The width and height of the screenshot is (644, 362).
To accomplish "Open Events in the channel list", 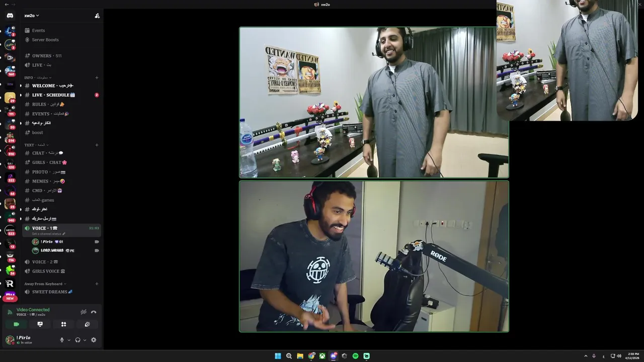I will 35,30.
